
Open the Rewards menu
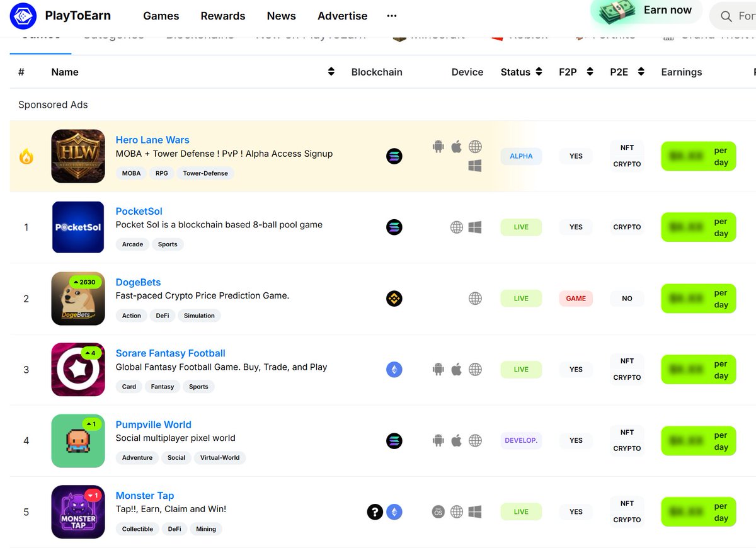point(223,16)
